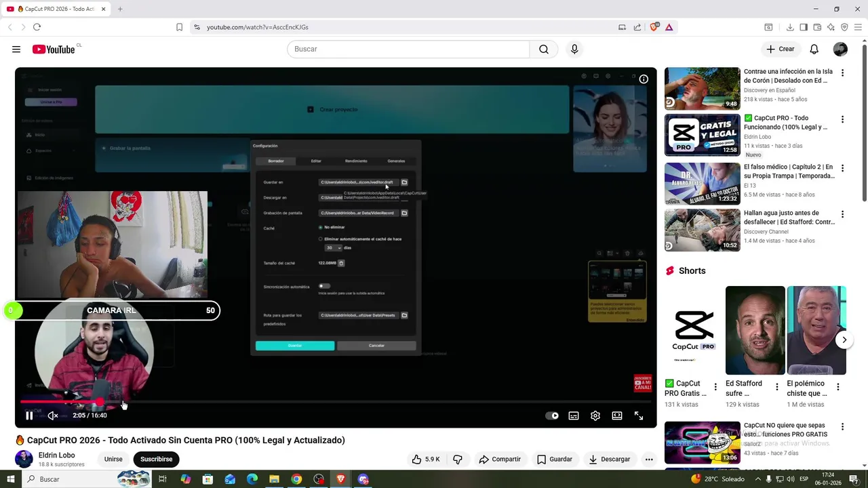Image resolution: width=868 pixels, height=488 pixels.
Task: Focus the YouTube Buscar search field
Action: [x=408, y=49]
